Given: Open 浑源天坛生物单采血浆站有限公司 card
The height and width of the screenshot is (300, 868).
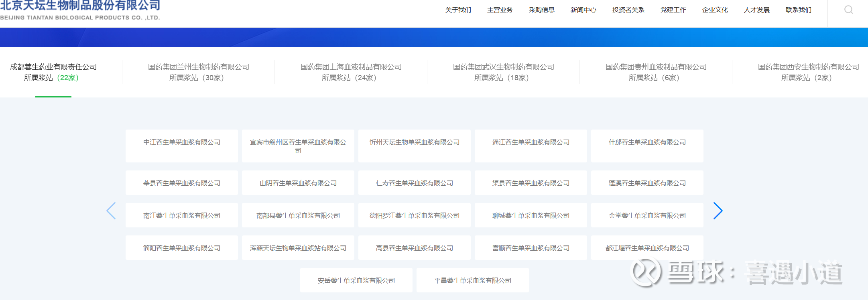Looking at the screenshot, I should (x=298, y=248).
